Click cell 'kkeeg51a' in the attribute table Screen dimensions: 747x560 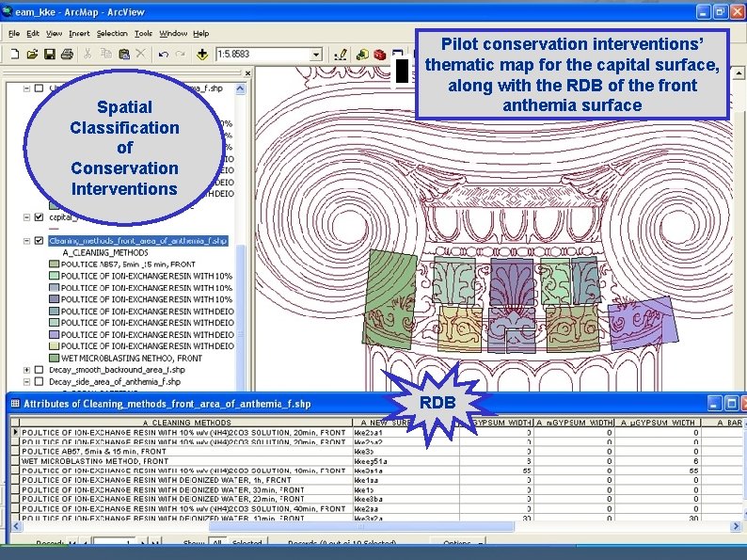[405, 461]
